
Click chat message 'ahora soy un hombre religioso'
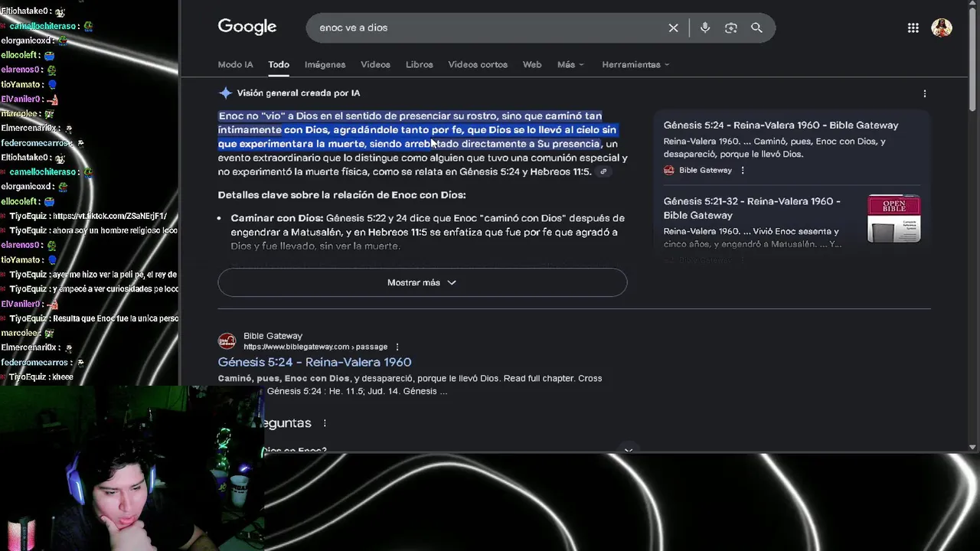(x=115, y=230)
